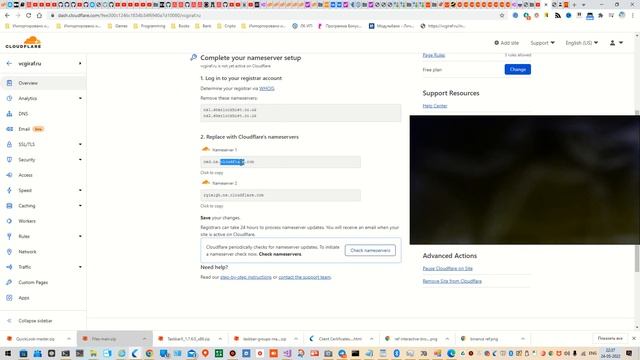
Task: Close the downloads bar
Action: (x=634, y=338)
